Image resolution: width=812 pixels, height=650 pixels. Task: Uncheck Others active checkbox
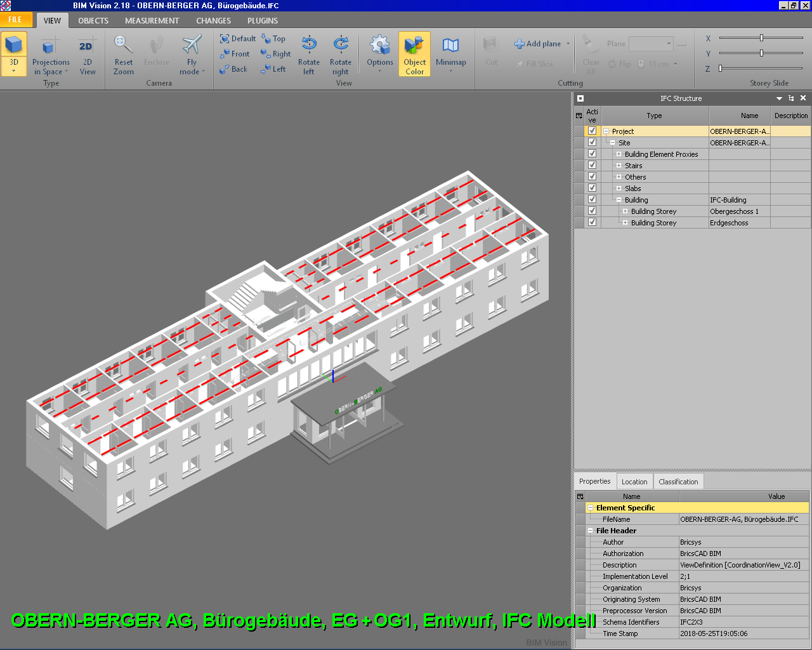point(593,176)
